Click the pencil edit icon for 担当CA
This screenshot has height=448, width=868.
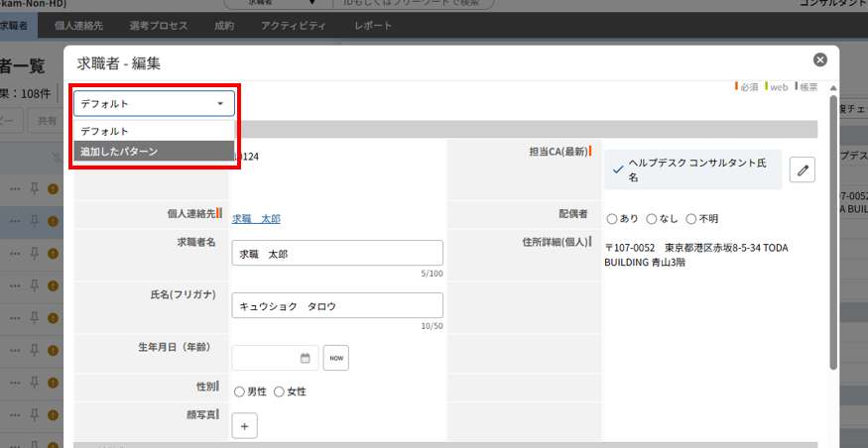click(803, 169)
